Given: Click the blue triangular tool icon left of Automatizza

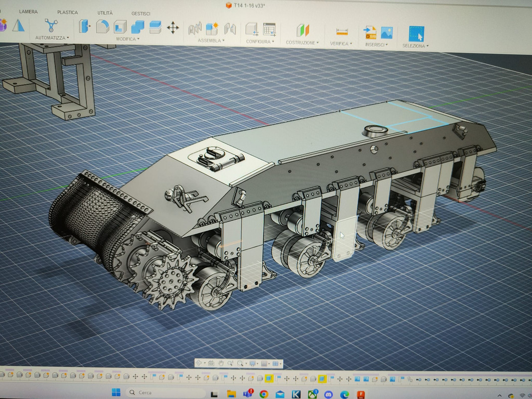Looking at the screenshot, I should 18,25.
